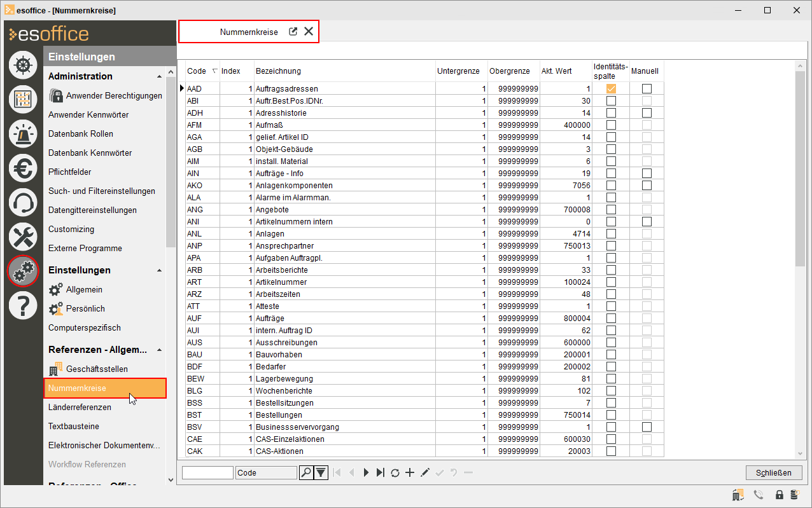This screenshot has width=812, height=508.
Task: Toggle Manuell checkbox for ANI row
Action: click(x=647, y=222)
